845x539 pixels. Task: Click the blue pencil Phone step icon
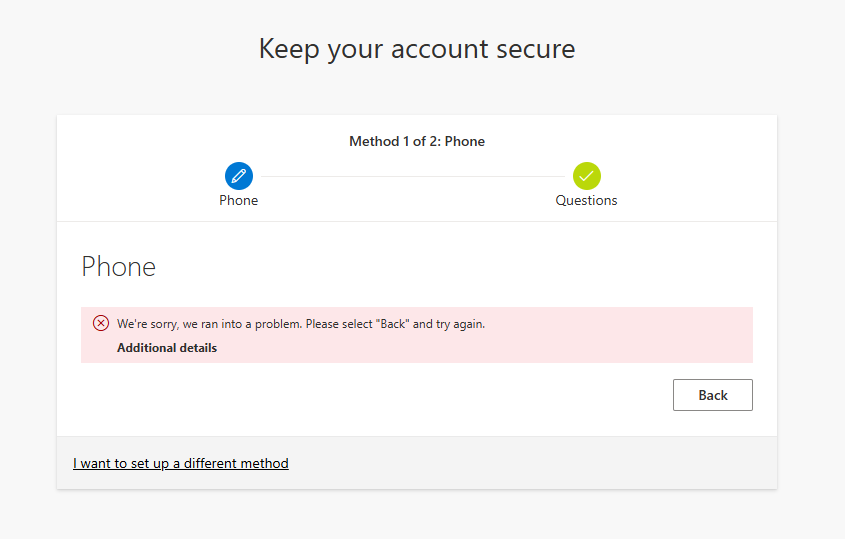coord(239,176)
